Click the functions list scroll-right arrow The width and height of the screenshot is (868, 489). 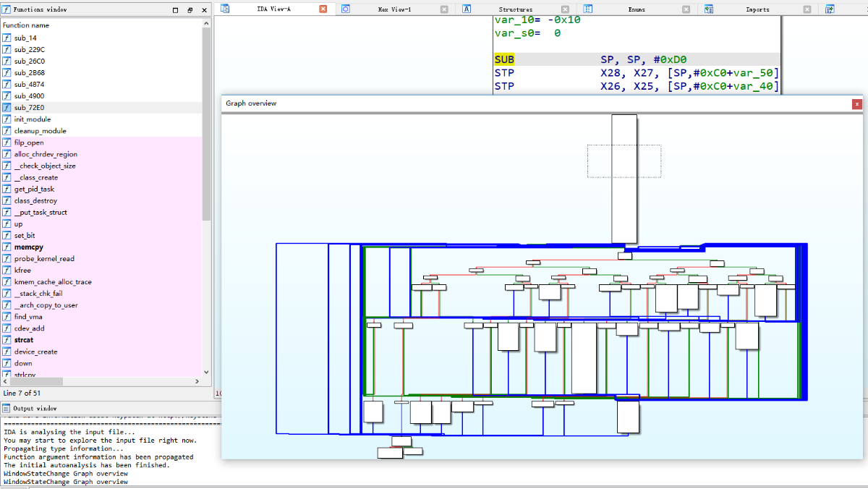pos(197,381)
